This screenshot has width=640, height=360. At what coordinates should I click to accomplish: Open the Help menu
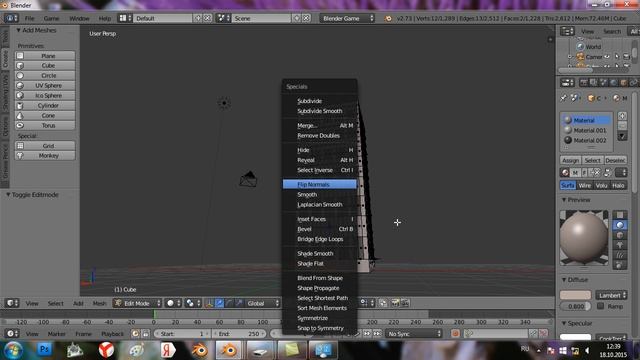coord(104,18)
